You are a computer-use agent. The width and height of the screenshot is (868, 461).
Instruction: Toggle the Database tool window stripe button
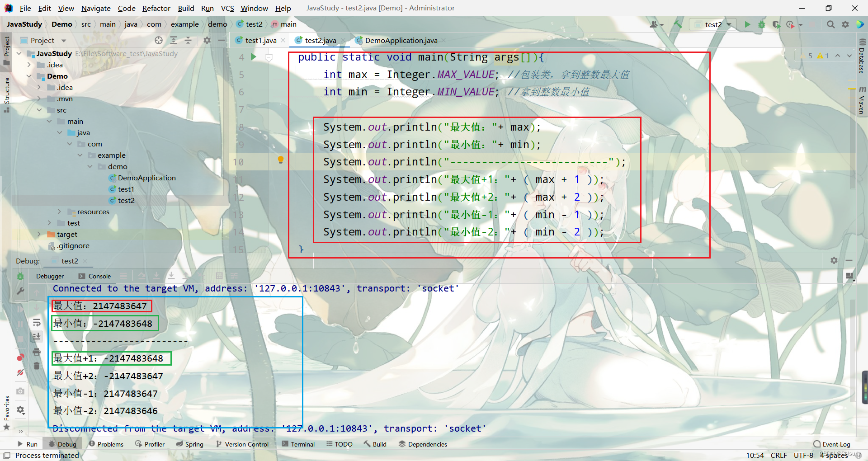[862, 56]
